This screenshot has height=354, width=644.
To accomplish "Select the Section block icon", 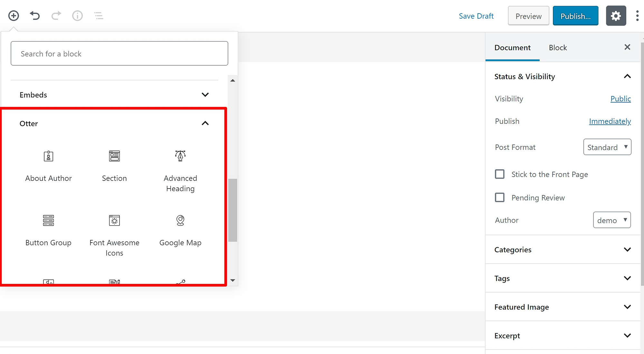I will [x=114, y=156].
